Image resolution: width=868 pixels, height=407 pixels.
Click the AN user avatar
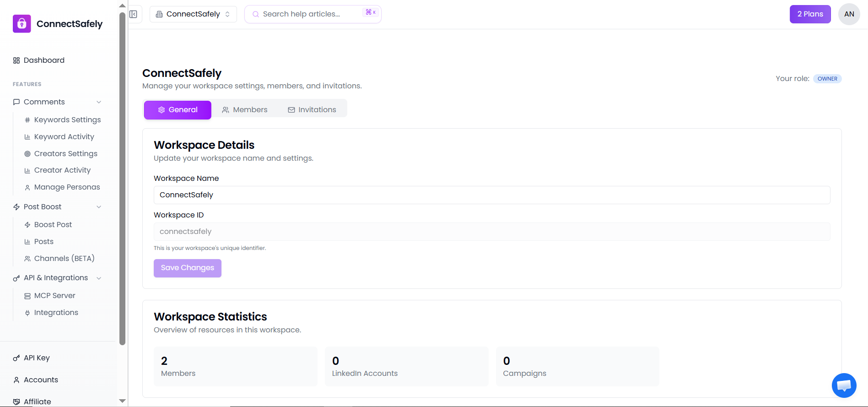(x=849, y=14)
